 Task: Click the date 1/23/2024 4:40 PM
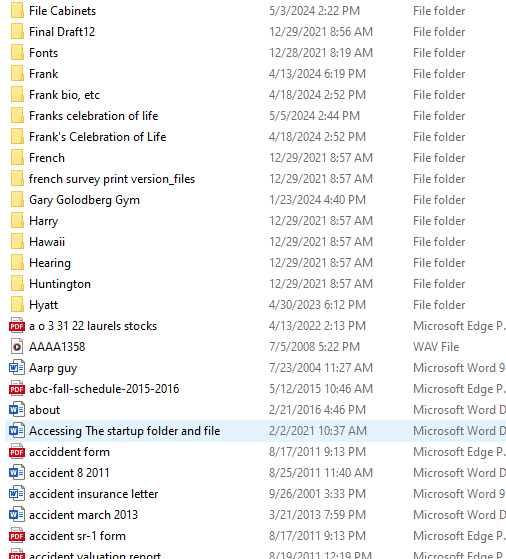click(317, 200)
